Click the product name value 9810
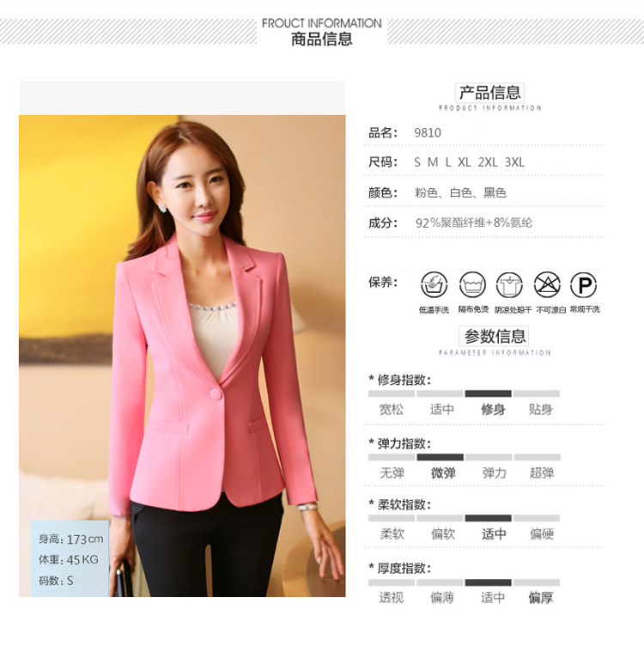 428,132
